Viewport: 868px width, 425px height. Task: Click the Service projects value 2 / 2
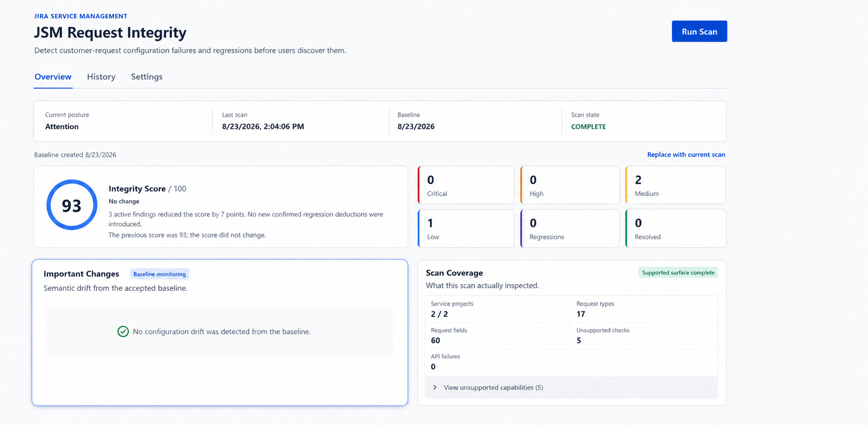(x=439, y=314)
